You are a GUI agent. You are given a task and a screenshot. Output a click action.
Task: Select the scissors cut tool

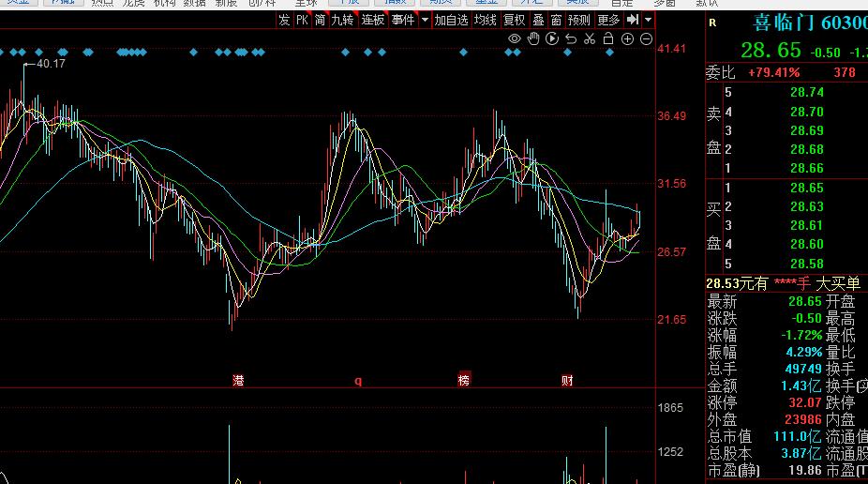point(590,38)
